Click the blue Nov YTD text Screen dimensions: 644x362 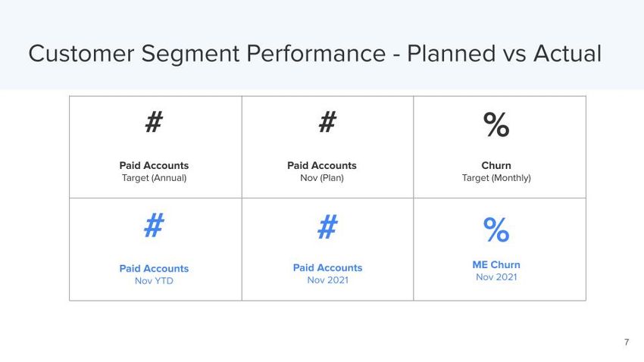click(x=154, y=281)
